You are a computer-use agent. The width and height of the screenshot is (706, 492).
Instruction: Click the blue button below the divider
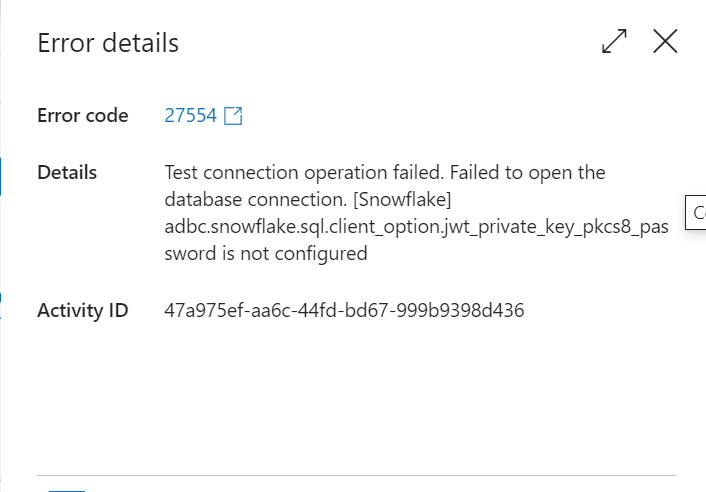click(x=67, y=491)
